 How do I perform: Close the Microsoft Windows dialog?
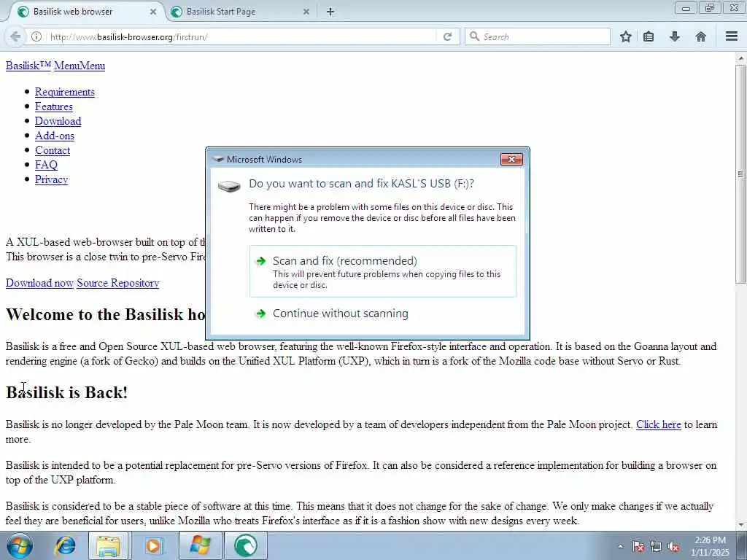[511, 159]
